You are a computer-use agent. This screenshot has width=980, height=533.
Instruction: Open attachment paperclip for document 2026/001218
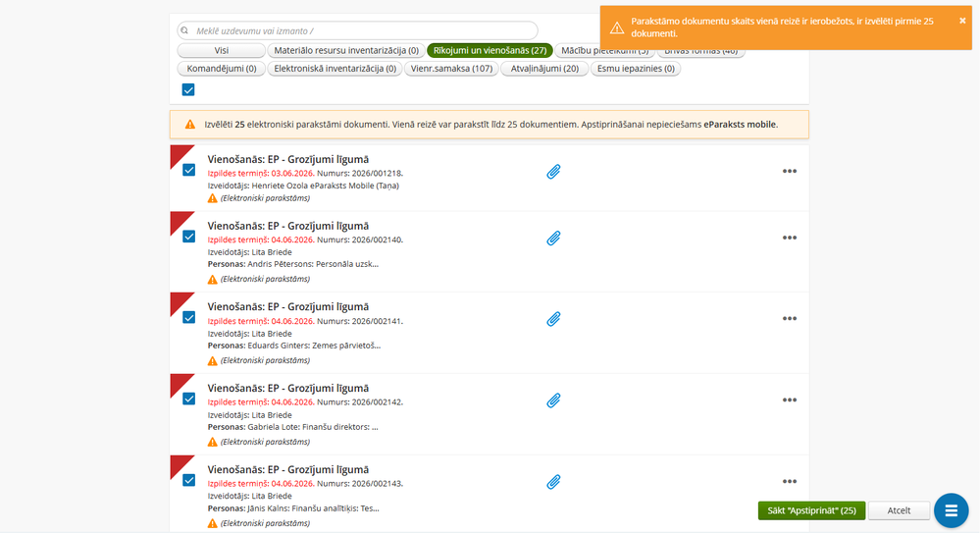(x=553, y=172)
